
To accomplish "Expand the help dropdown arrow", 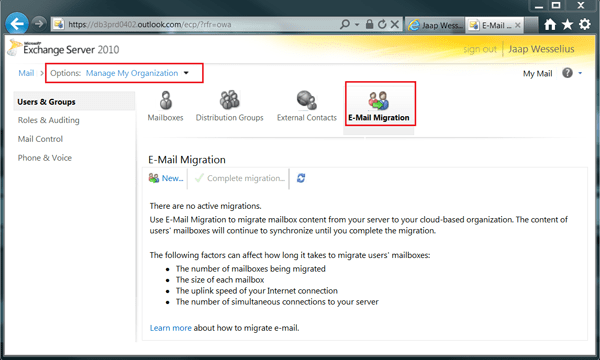I will [580, 73].
